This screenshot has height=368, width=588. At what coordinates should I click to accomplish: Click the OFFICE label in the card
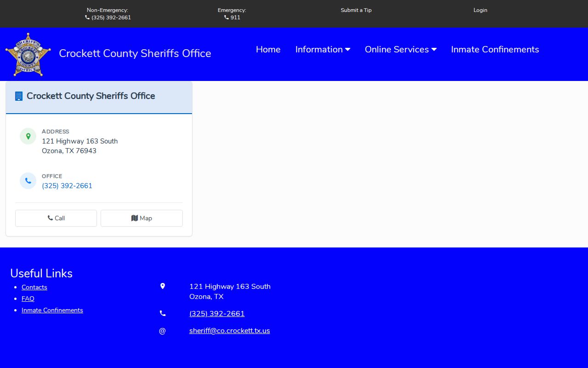(x=52, y=176)
